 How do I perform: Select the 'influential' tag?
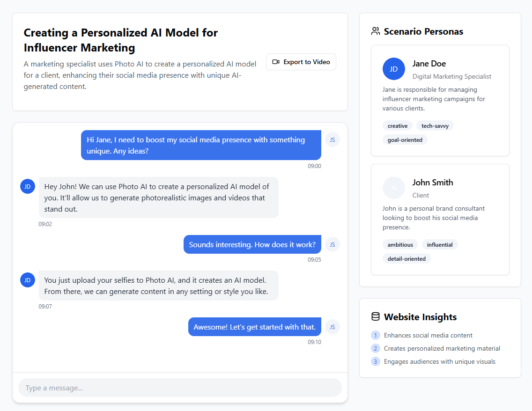440,244
